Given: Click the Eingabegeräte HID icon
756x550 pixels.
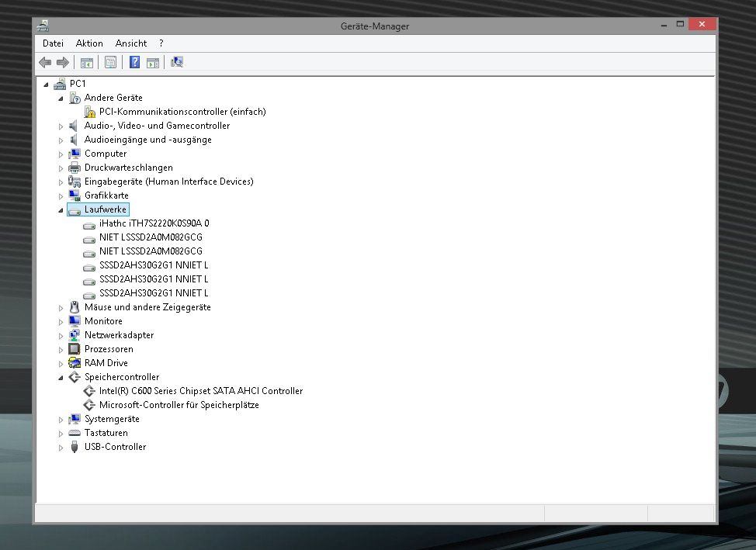Looking at the screenshot, I should pos(75,182).
